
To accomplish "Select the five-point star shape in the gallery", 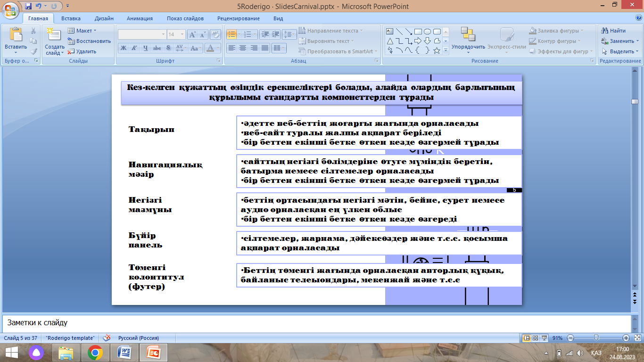I will pos(437,50).
